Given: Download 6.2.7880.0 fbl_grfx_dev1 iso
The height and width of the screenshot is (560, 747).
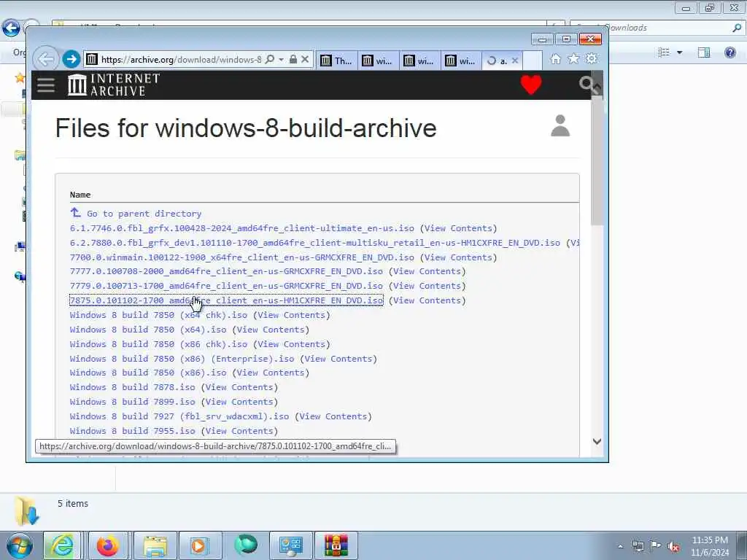Looking at the screenshot, I should [x=315, y=242].
